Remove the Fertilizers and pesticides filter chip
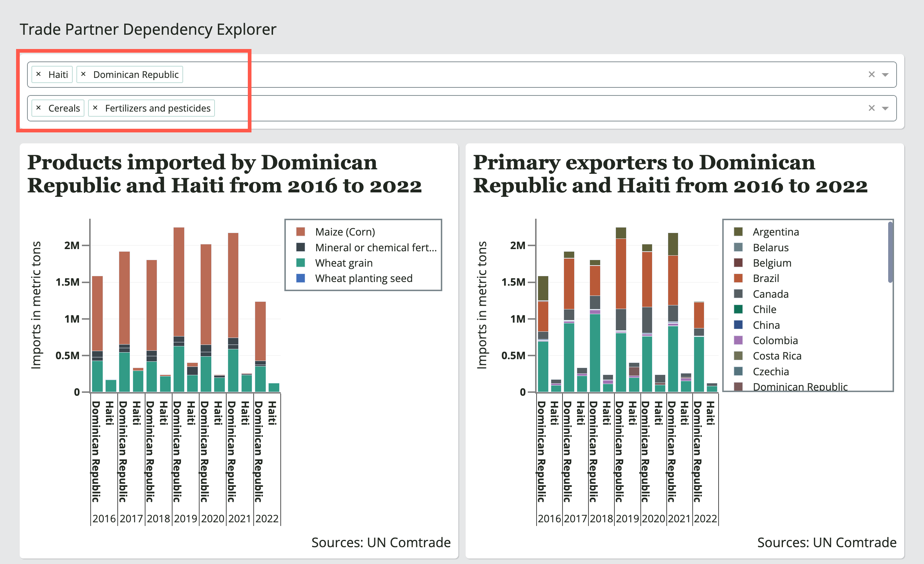Viewport: 924px width, 564px height. (96, 108)
